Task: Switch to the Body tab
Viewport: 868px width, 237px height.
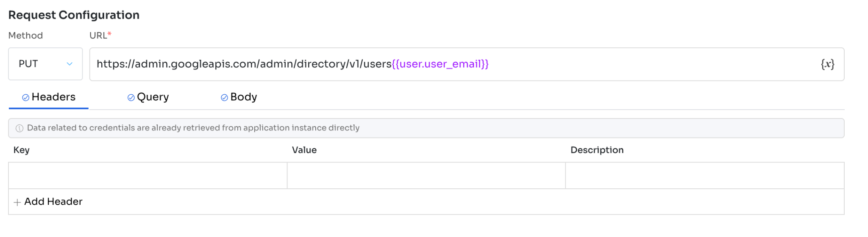Action: [243, 97]
